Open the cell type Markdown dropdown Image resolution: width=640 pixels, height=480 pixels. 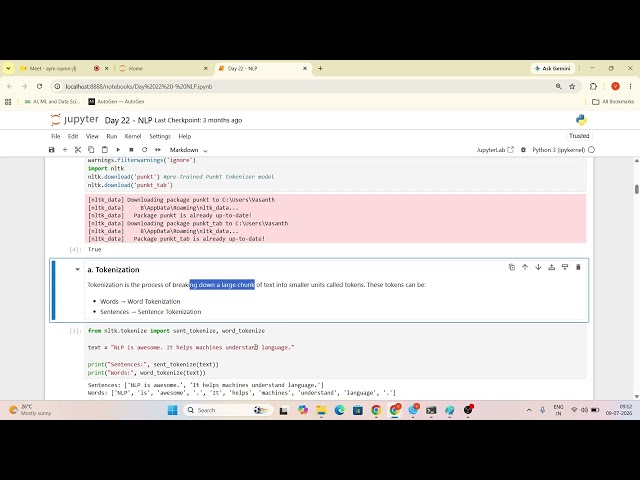(188, 150)
